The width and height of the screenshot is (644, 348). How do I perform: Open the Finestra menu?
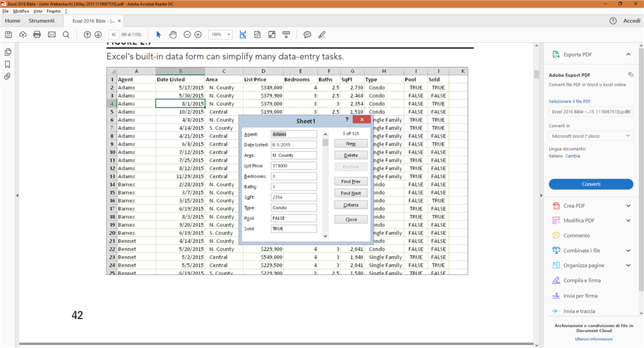click(x=53, y=11)
